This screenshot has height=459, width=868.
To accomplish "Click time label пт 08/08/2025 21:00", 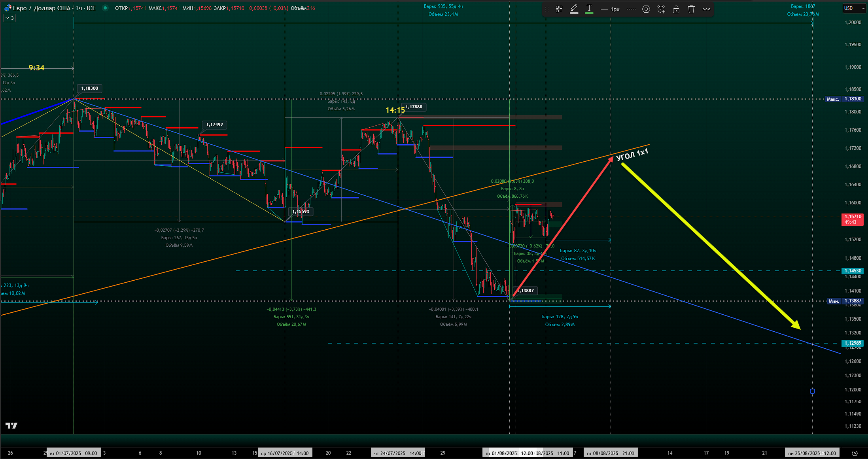I will point(611,453).
